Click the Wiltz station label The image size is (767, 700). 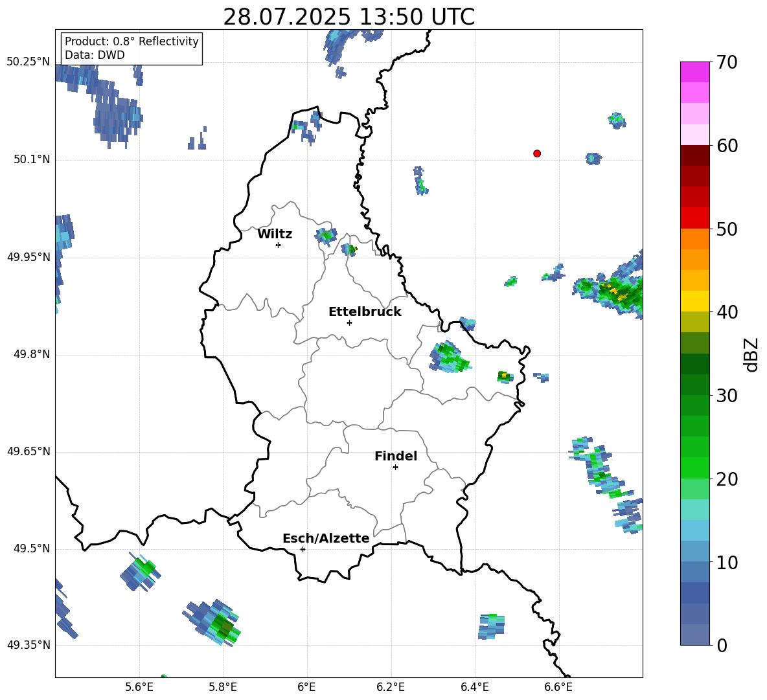[275, 234]
